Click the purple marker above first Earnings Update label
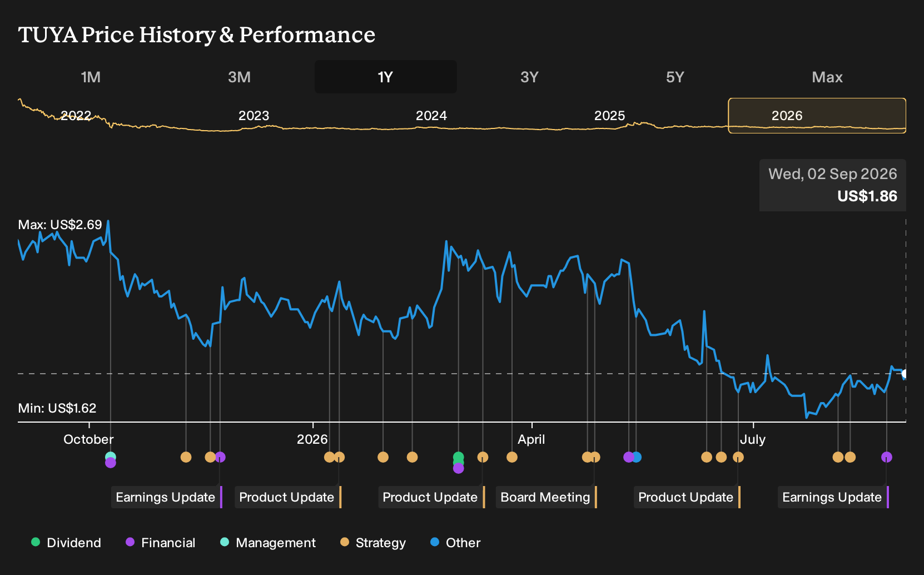The height and width of the screenshot is (575, 924). 220,457
